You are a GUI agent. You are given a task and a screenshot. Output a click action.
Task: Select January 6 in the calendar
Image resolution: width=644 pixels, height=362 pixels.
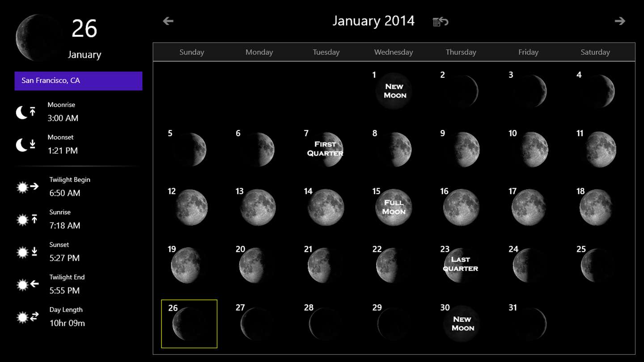(257, 149)
